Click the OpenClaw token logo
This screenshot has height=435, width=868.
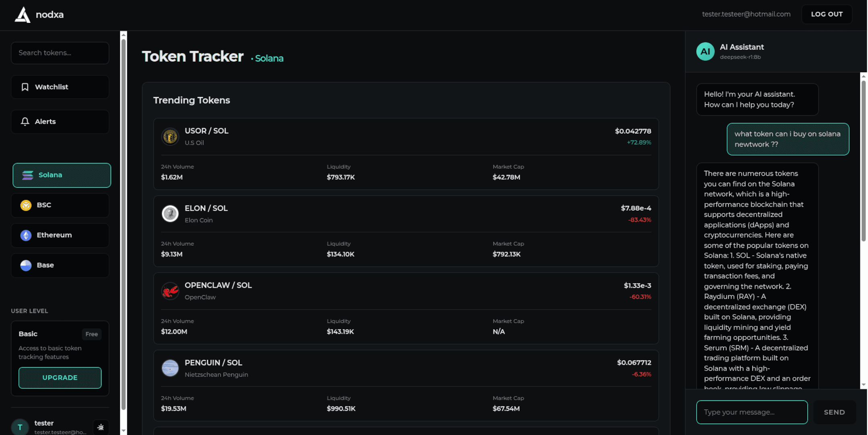click(x=170, y=291)
